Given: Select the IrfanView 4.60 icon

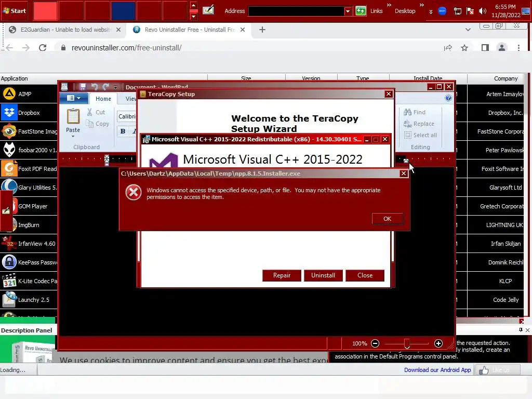Looking at the screenshot, I should point(9,244).
